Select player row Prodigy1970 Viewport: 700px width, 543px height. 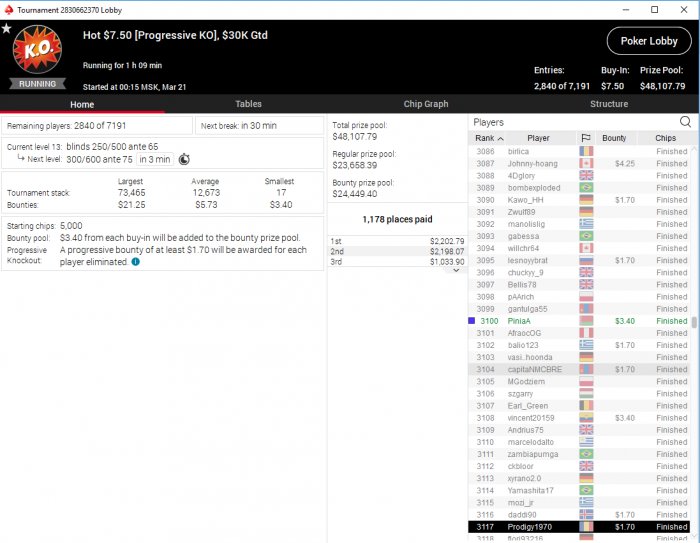(x=579, y=526)
